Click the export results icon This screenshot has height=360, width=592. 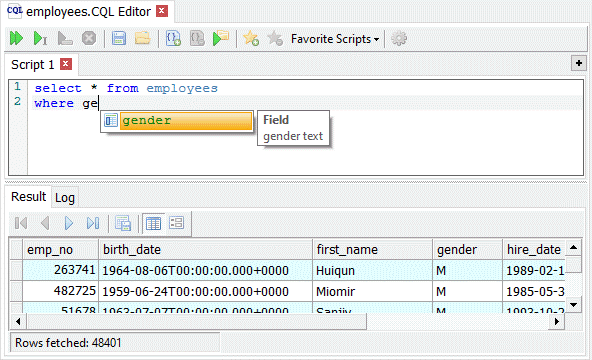[123, 223]
